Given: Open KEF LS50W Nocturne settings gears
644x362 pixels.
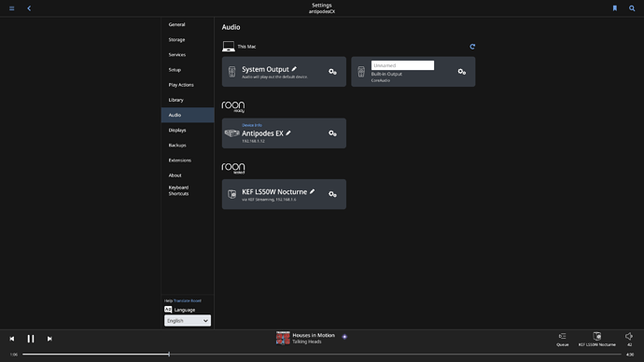Looking at the screenshot, I should tap(332, 194).
